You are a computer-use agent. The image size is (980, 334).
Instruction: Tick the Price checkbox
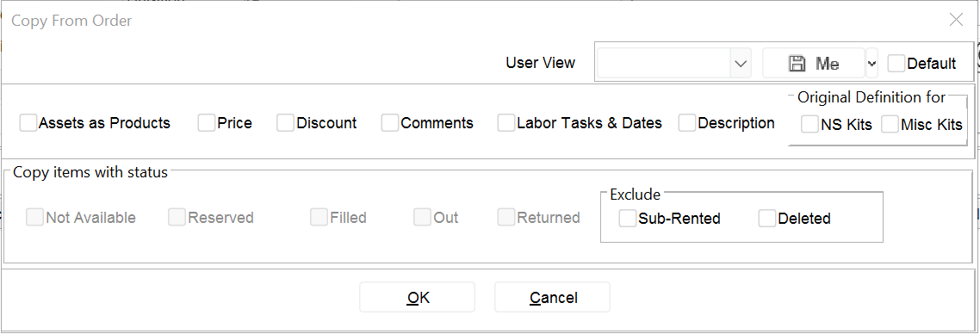[x=207, y=123]
